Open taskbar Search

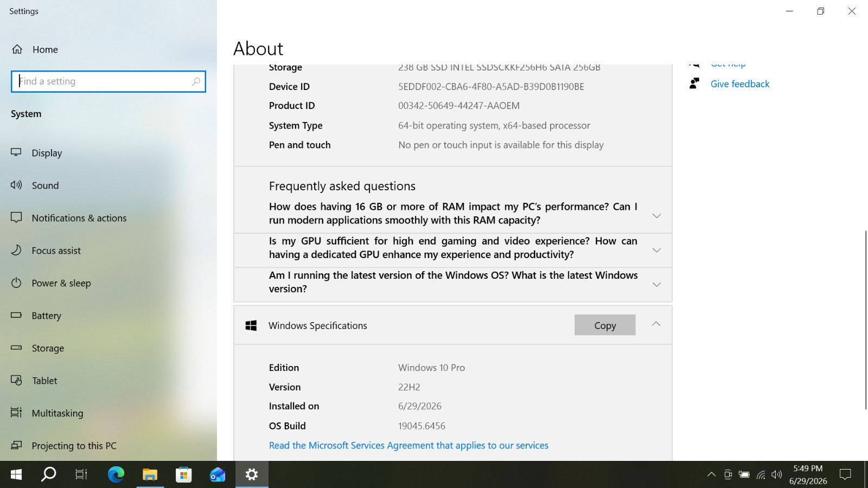pos(49,474)
